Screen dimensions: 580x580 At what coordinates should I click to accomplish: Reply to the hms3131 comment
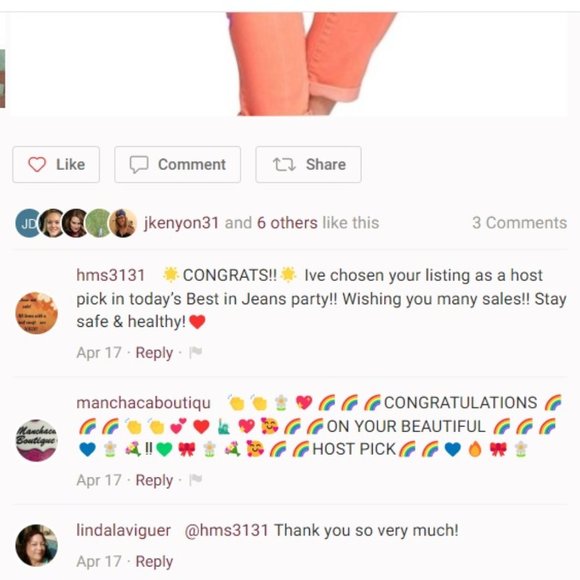tap(154, 353)
